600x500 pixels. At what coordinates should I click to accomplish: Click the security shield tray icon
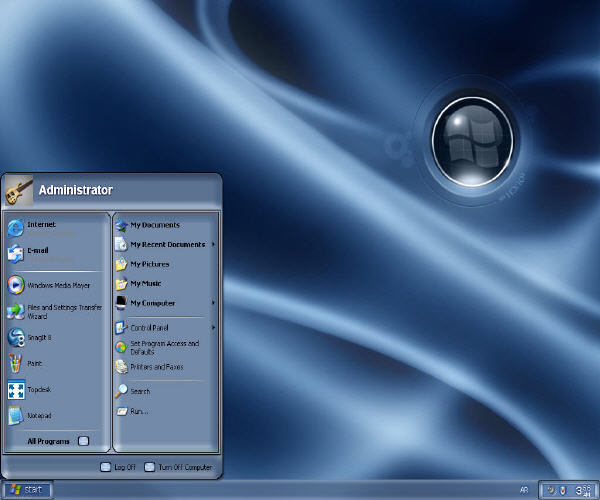tap(562, 490)
